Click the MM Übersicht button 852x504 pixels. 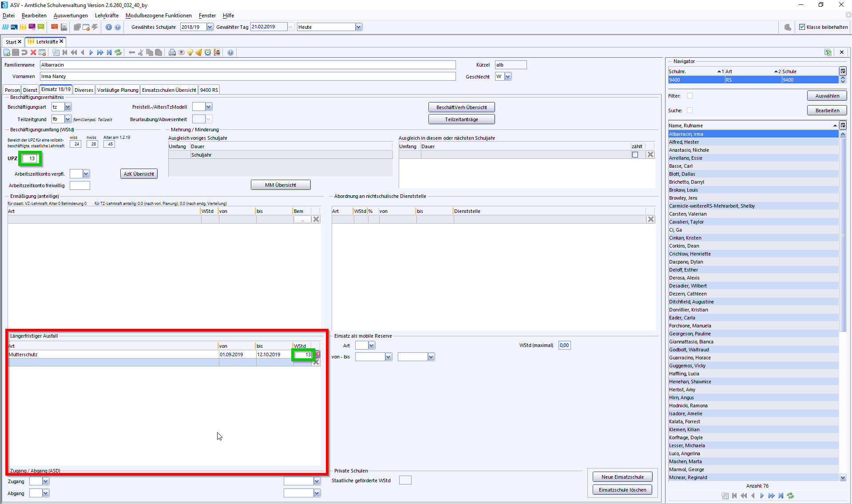click(x=280, y=185)
